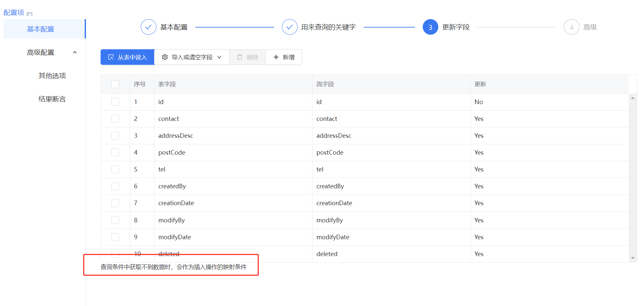Click the 删除 button
The image size is (644, 306).
tap(248, 57)
